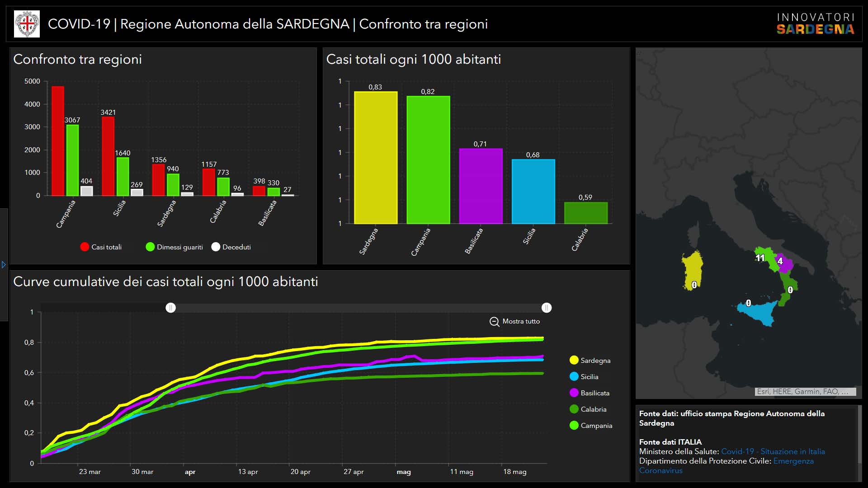868x488 pixels.
Task: Open Covid-19 Situazione in Italia link
Action: pyautogui.click(x=773, y=451)
